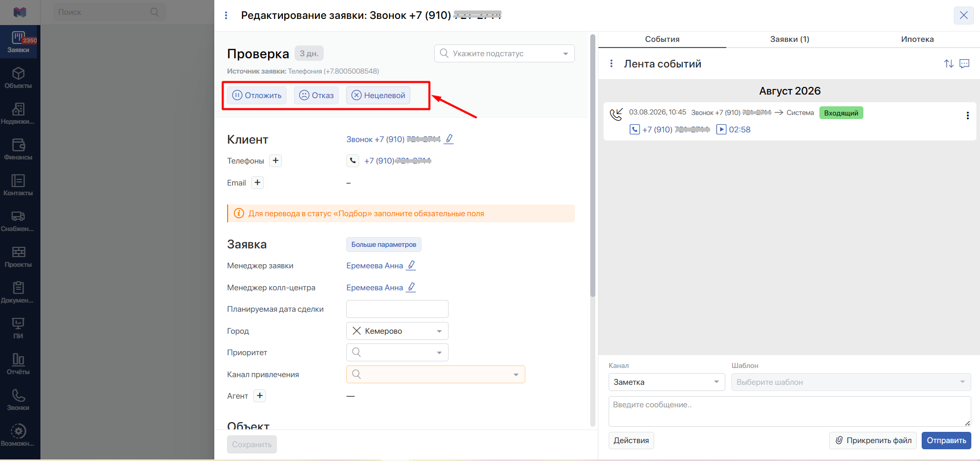Click the Сохранить button
Screen dimensions: 980x461
click(x=252, y=444)
